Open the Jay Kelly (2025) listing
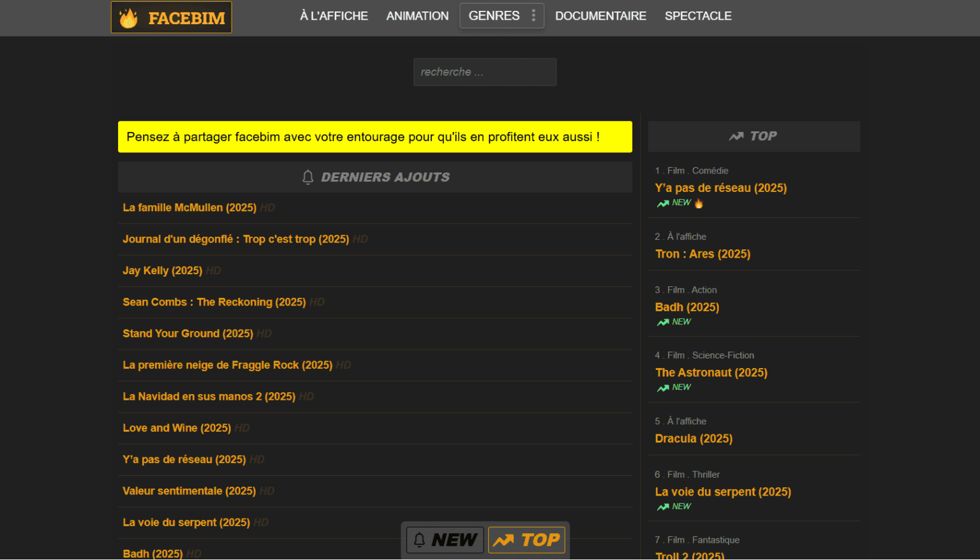This screenshot has width=980, height=560. (162, 270)
